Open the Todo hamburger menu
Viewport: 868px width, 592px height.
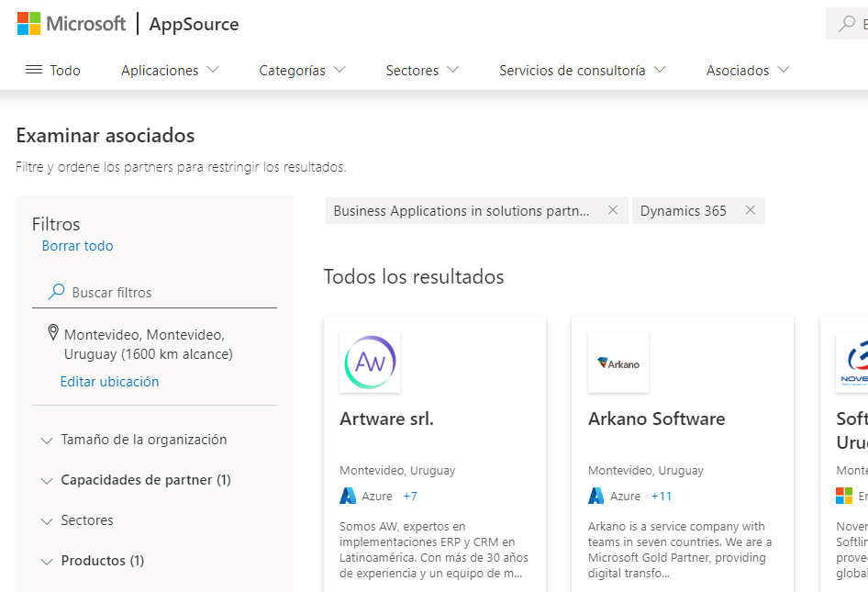52,71
